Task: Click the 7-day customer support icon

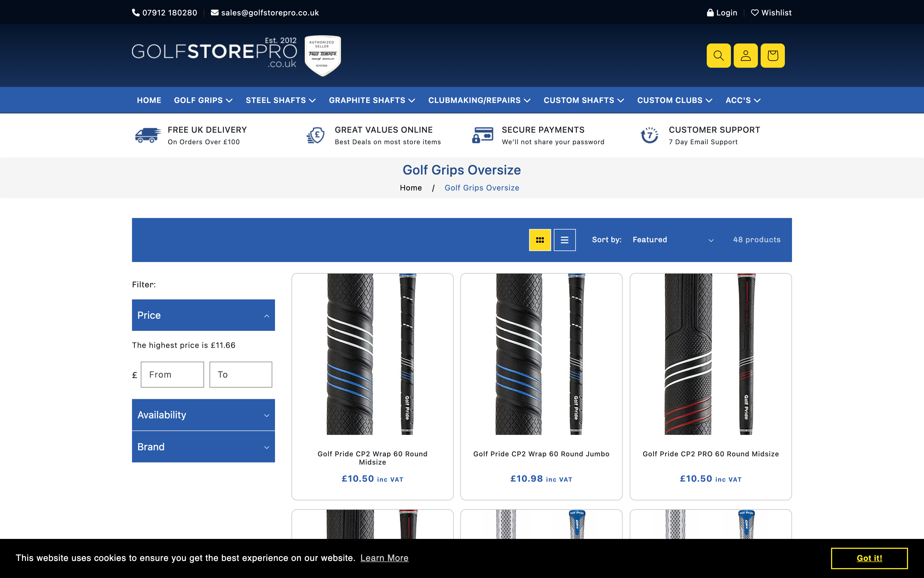Action: tap(650, 135)
